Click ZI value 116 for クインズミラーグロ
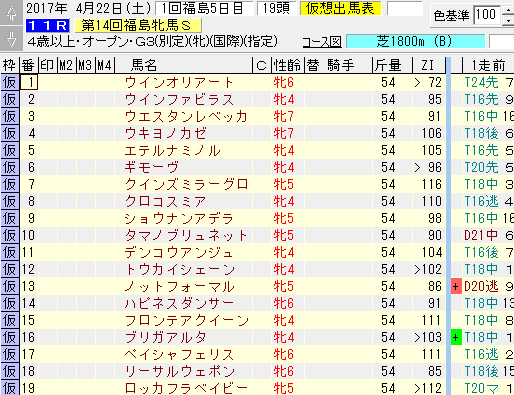The height and width of the screenshot is (395, 514). click(x=431, y=184)
